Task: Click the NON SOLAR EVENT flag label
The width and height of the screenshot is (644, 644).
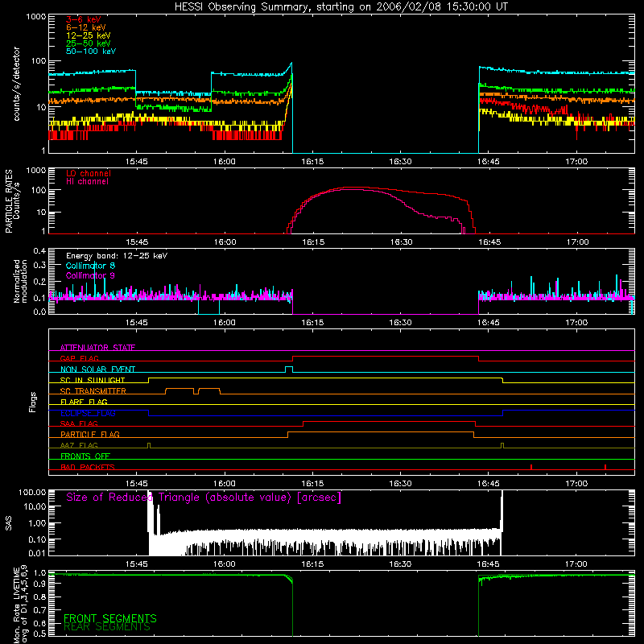Action: (x=97, y=369)
